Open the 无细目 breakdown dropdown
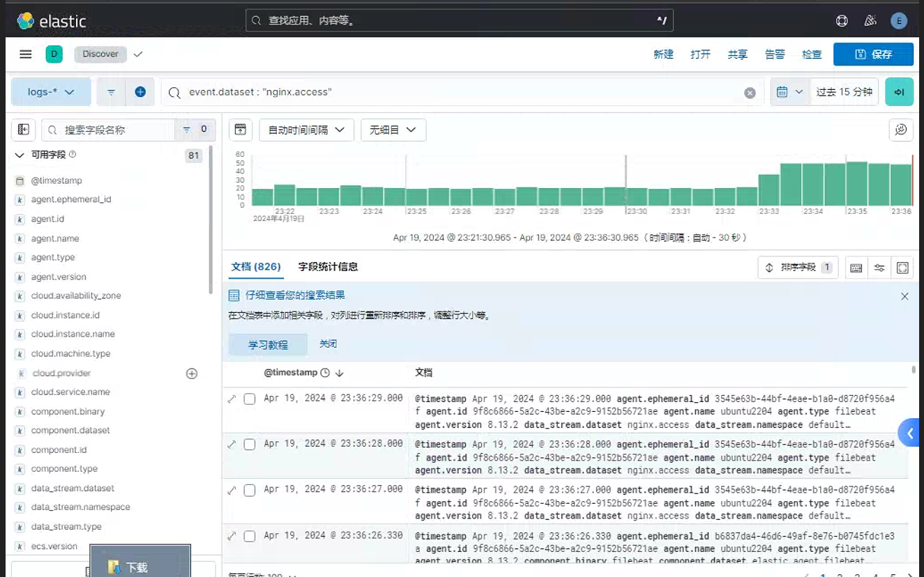924x577 pixels. click(x=393, y=130)
